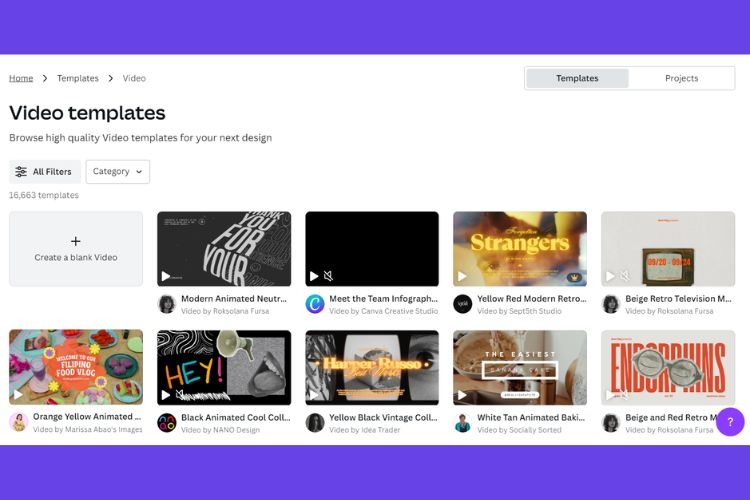Open the All Filters panel

pos(45,172)
